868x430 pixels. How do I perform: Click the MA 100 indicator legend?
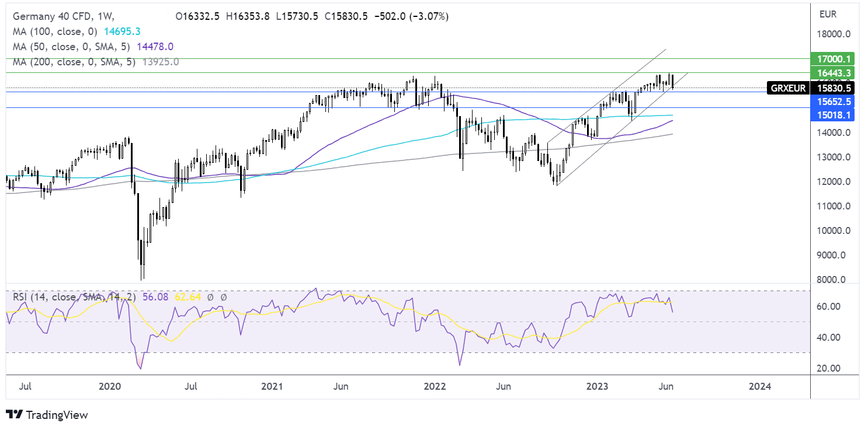[77, 32]
